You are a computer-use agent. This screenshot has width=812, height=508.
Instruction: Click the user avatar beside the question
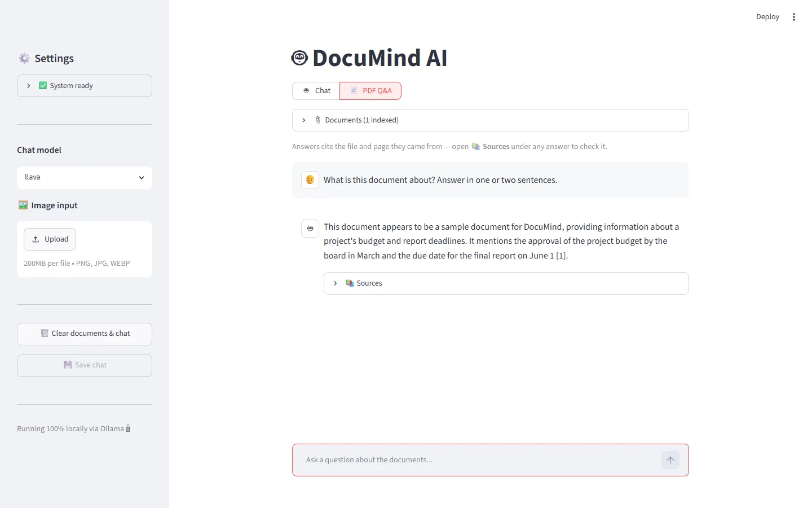[x=310, y=180]
